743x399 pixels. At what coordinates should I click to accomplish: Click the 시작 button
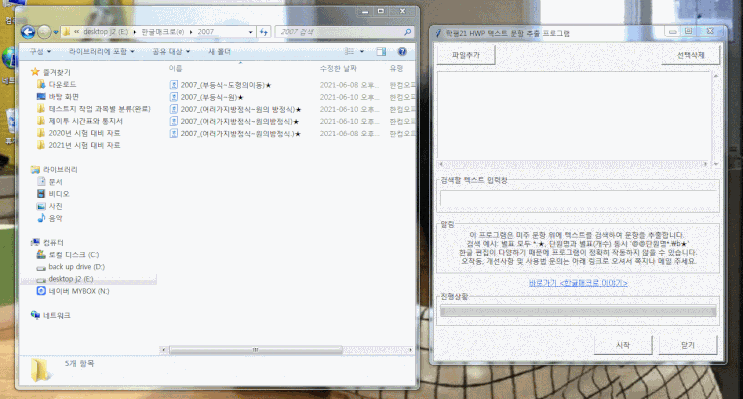pos(623,345)
